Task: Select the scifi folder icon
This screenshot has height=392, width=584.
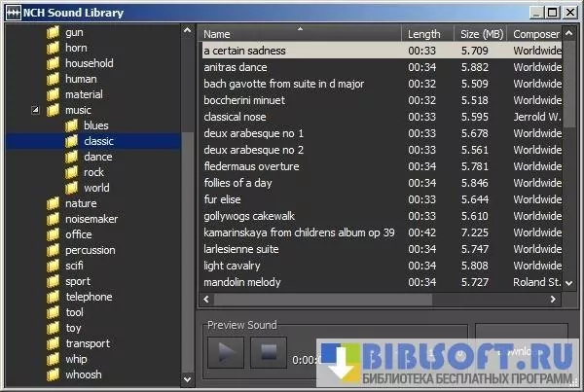Action: (x=54, y=266)
